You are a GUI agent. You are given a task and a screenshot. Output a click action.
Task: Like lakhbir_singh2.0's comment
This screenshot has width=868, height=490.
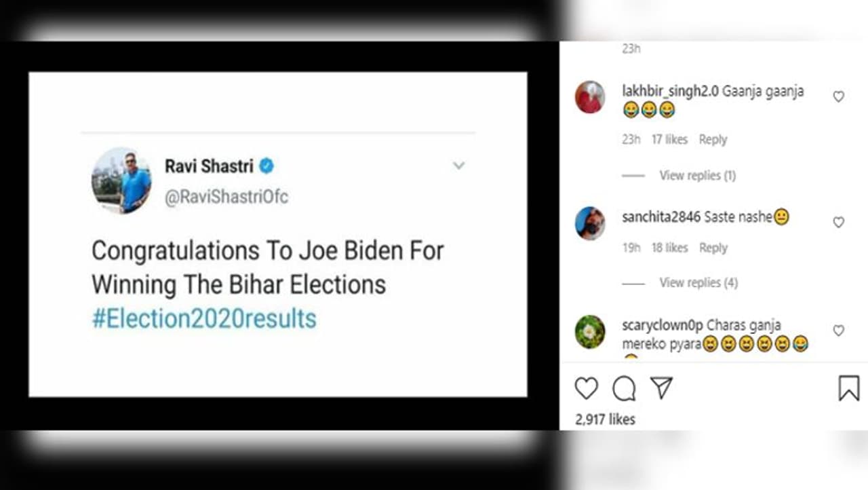point(839,97)
